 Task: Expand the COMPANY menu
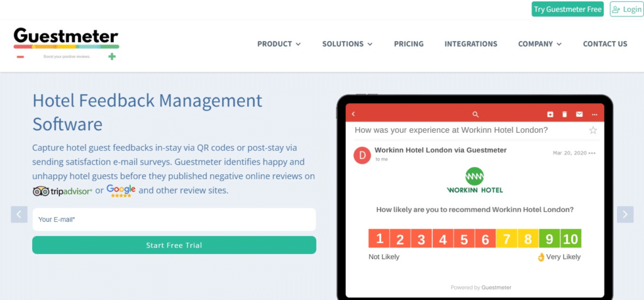pyautogui.click(x=540, y=44)
